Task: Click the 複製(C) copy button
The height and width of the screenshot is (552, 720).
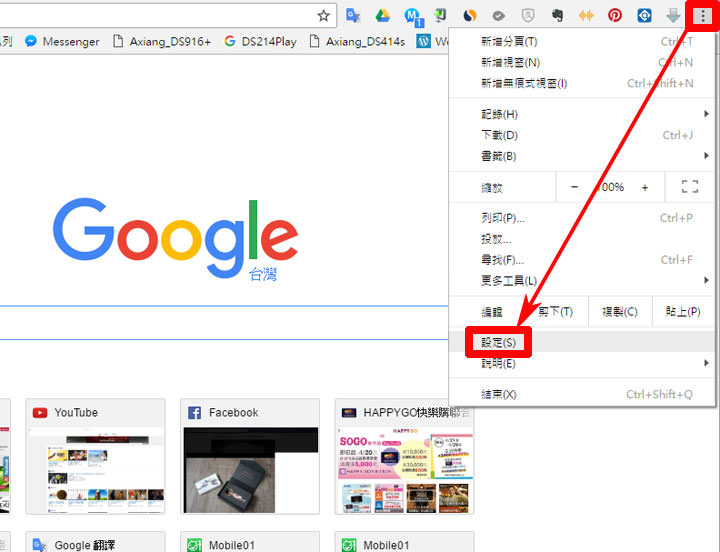Action: coord(619,312)
